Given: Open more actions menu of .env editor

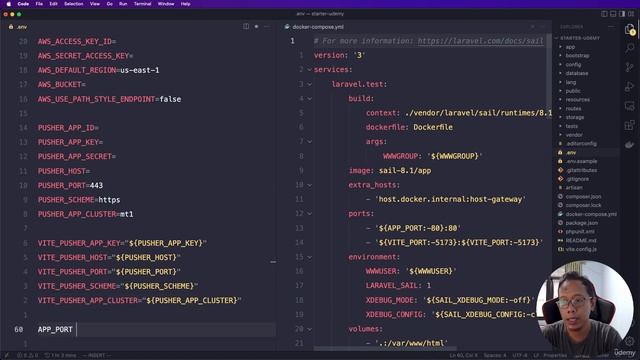Looking at the screenshot, I should pyautogui.click(x=267, y=27).
